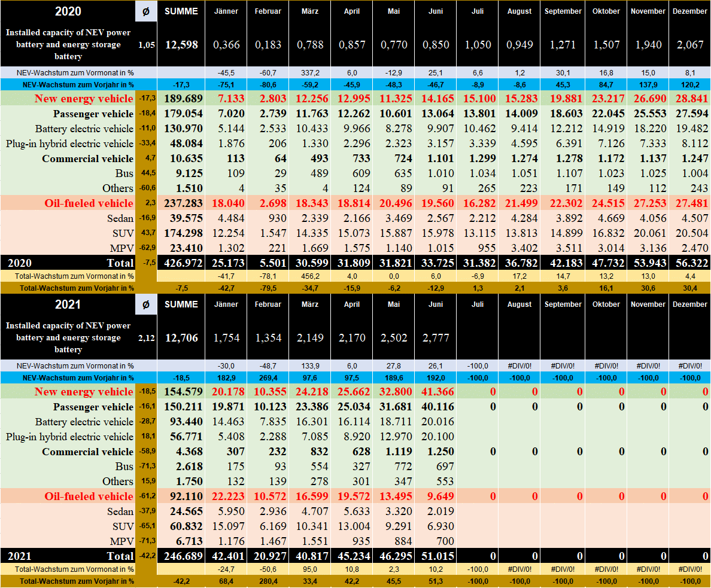Image resolution: width=711 pixels, height=588 pixels.
Task: Select the 2020 SUV sum cell 174.298
Action: [181, 233]
